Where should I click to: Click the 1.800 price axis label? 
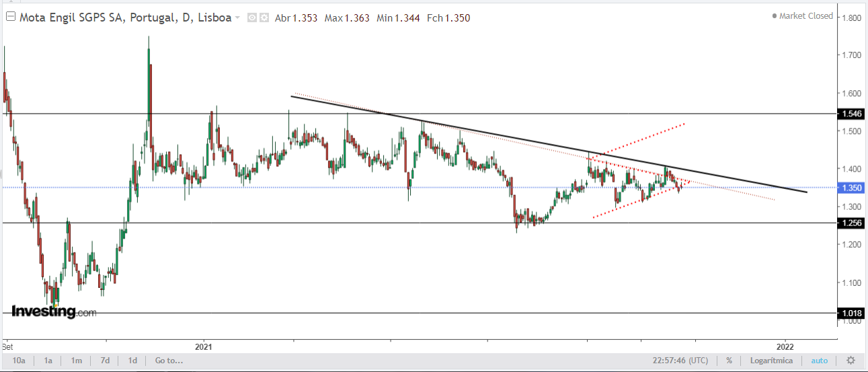(x=852, y=18)
